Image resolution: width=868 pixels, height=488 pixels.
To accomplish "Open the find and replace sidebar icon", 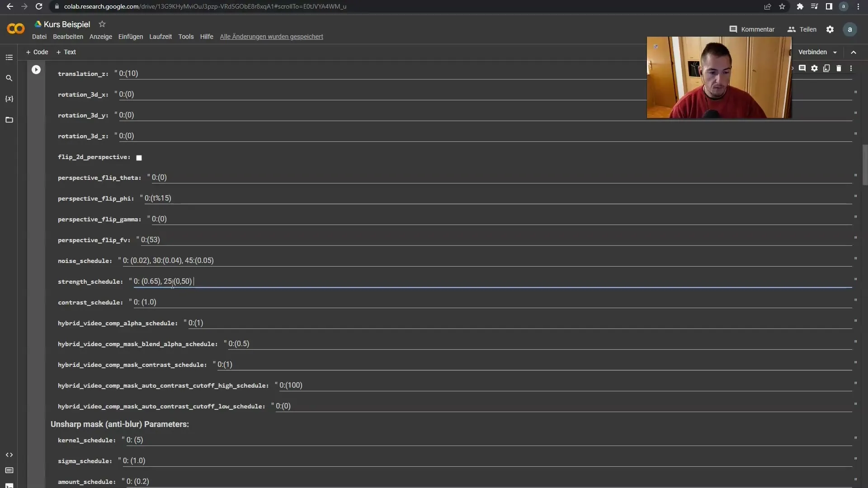I will [x=9, y=78].
